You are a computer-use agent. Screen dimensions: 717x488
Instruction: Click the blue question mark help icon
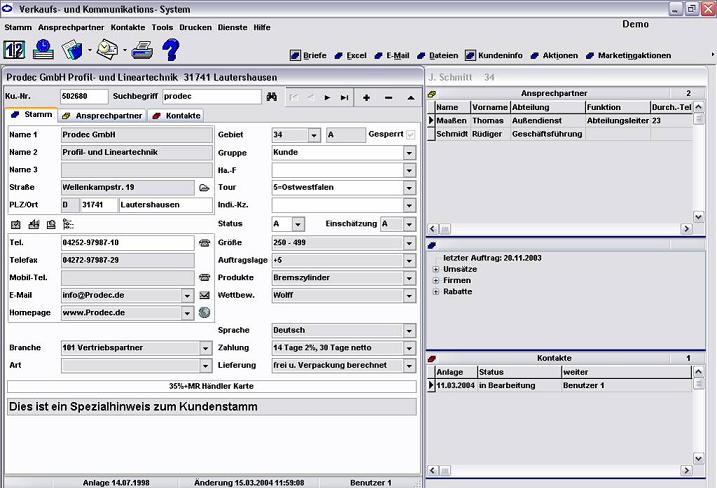[170, 48]
